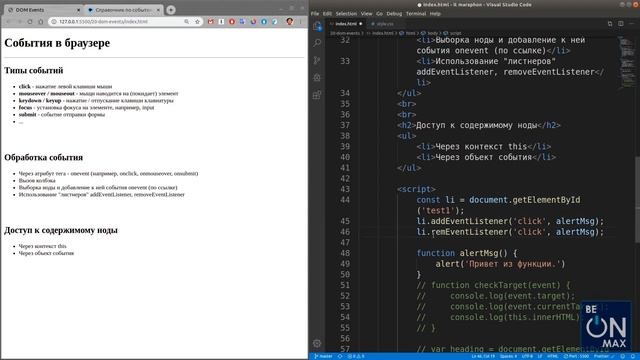This screenshot has width=640, height=360.
Task: Open the Help menu in VS Code
Action: (x=435, y=14)
